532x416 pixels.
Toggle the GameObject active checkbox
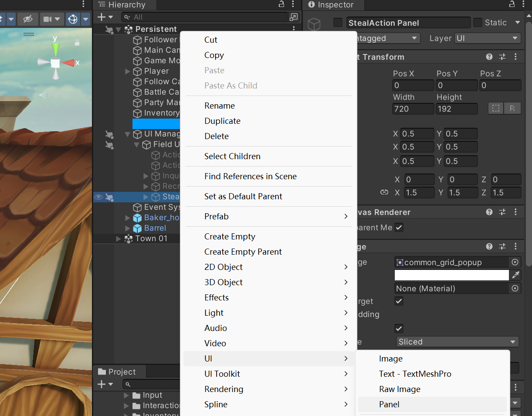[338, 23]
